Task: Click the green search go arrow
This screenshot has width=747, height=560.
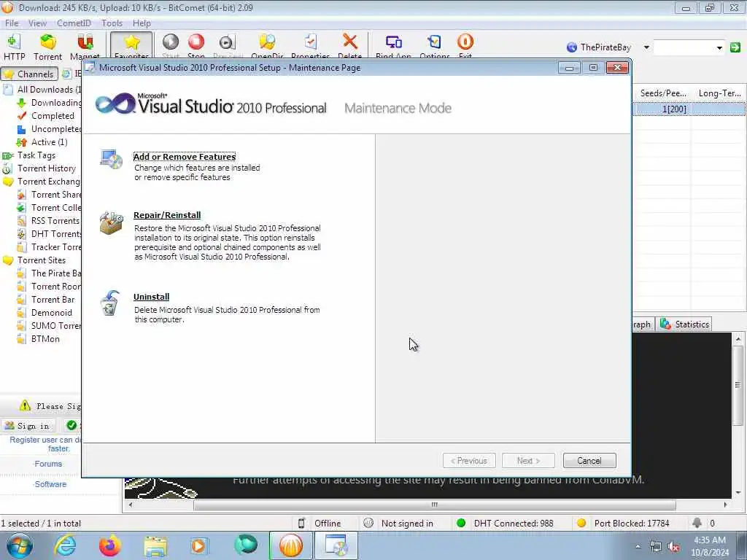Action: 735,47
